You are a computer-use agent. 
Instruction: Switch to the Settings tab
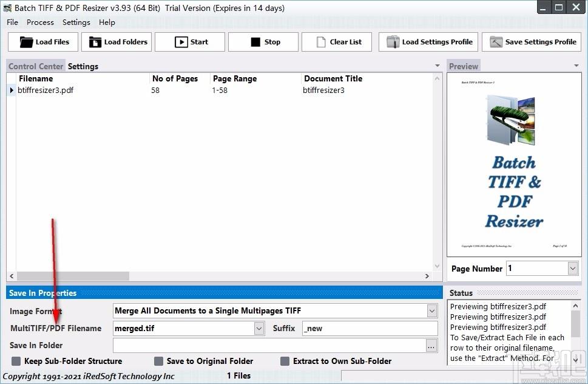(83, 66)
